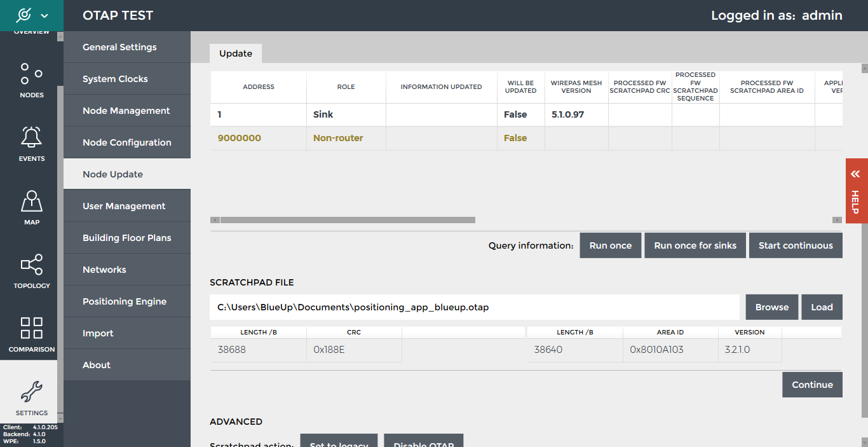Open the Nodes view
Image resolution: width=868 pixels, height=447 pixels.
31,79
